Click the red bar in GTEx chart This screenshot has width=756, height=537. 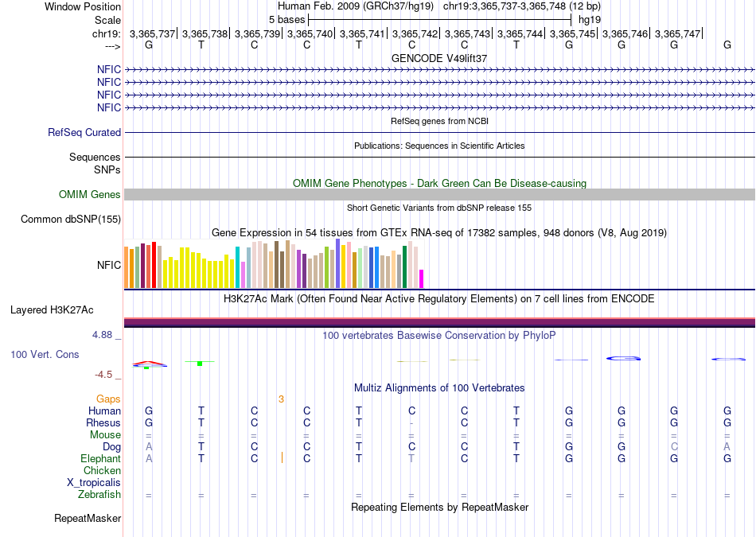(x=154, y=265)
